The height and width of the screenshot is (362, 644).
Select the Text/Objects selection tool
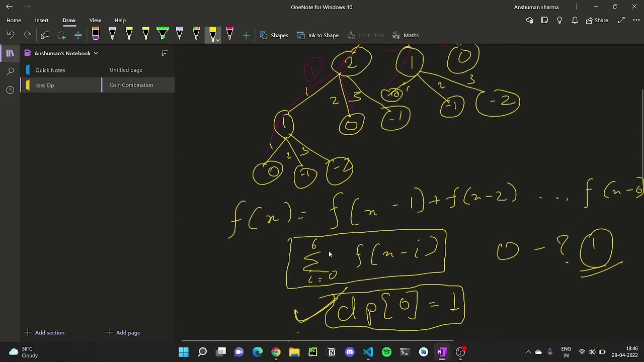[x=44, y=35]
